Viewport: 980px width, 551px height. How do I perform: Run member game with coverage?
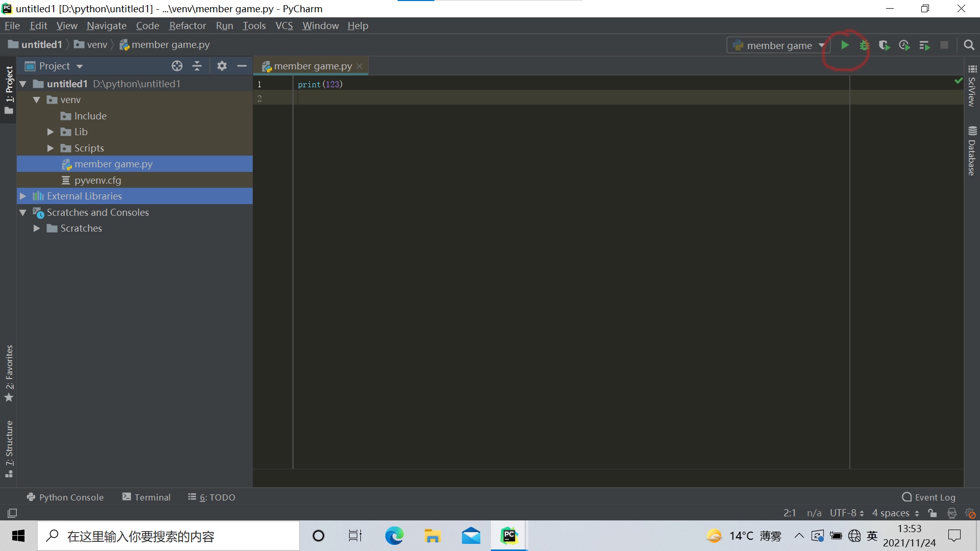[x=885, y=45]
